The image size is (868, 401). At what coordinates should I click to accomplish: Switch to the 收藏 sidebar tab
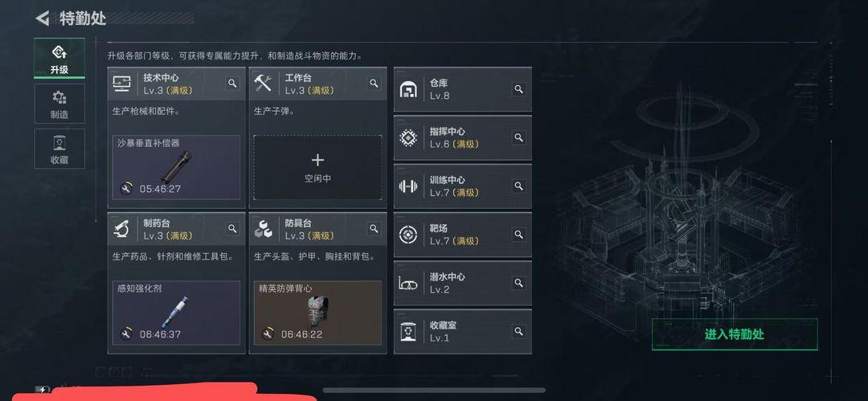click(59, 149)
